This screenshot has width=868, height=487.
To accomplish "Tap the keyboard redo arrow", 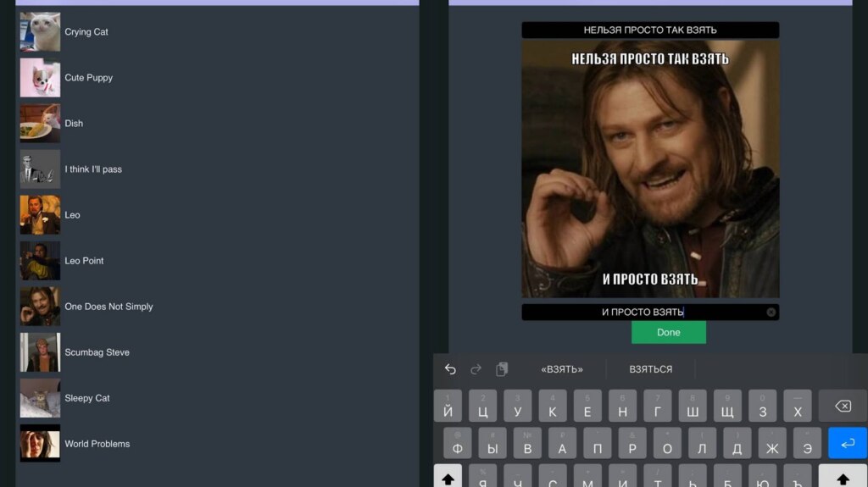I will [x=476, y=369].
